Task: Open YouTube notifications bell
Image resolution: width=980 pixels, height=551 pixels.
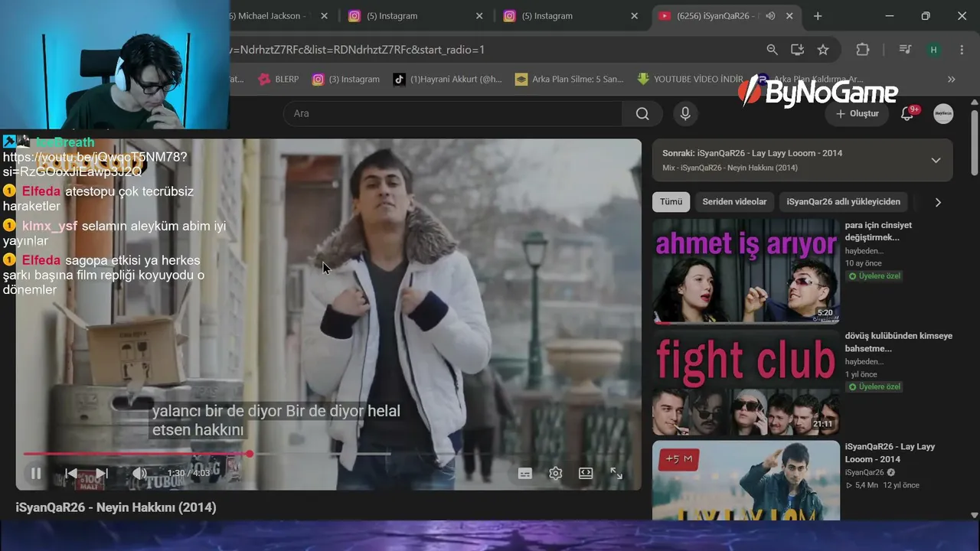Action: [908, 113]
